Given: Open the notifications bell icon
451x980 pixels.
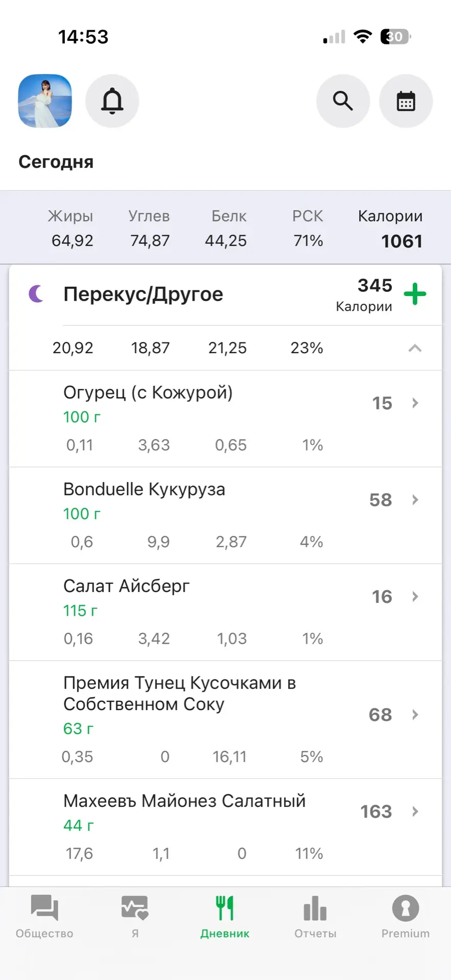Looking at the screenshot, I should (x=112, y=101).
